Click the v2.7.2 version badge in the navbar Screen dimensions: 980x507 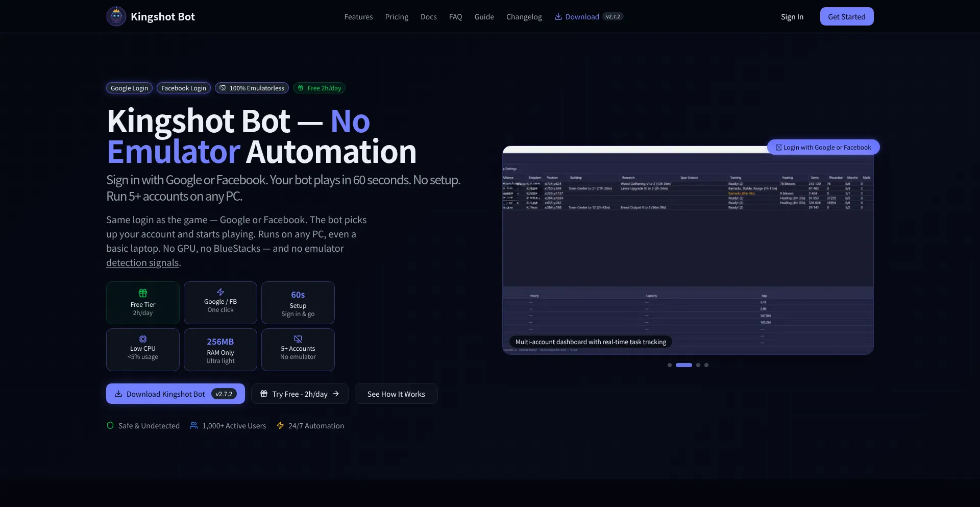[x=613, y=16]
